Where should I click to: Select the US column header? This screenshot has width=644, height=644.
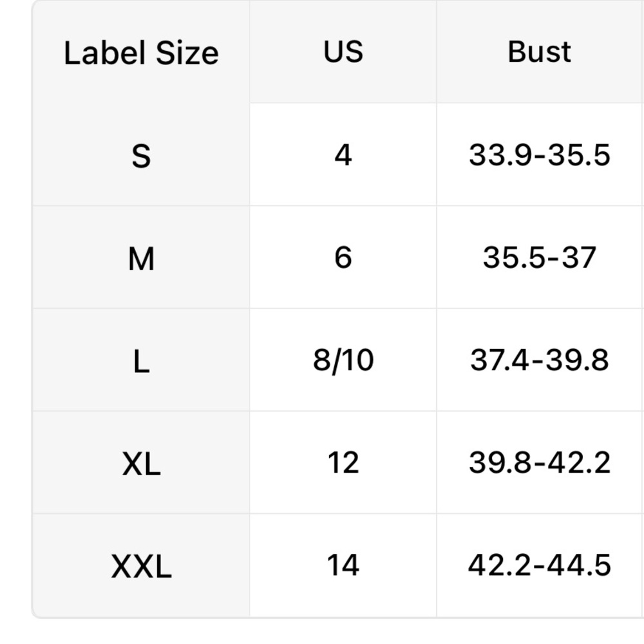(x=343, y=52)
